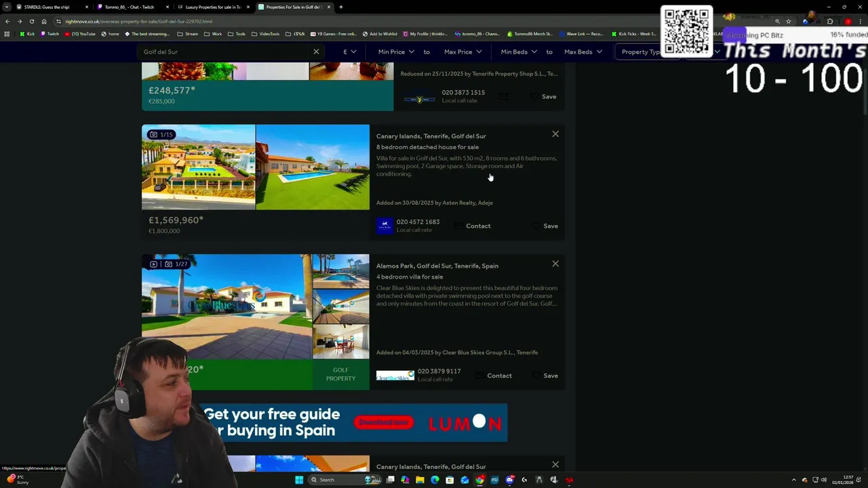Image resolution: width=868 pixels, height=488 pixels.
Task: Open the Wave Link bookmark
Action: pos(580,34)
